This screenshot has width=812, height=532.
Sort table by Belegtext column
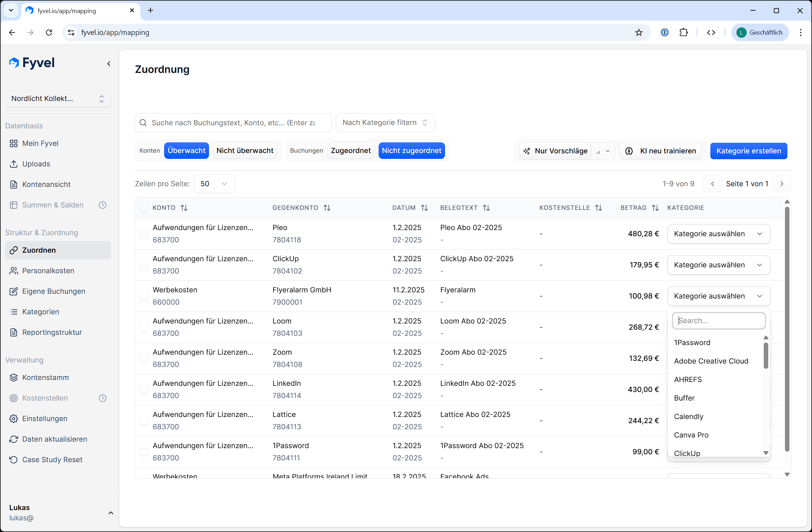[x=486, y=208]
